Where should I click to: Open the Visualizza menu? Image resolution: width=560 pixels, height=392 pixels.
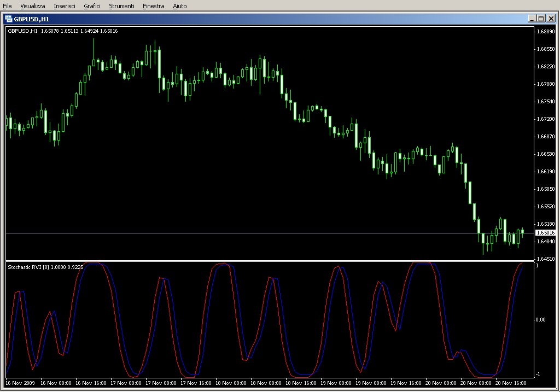pyautogui.click(x=32, y=6)
